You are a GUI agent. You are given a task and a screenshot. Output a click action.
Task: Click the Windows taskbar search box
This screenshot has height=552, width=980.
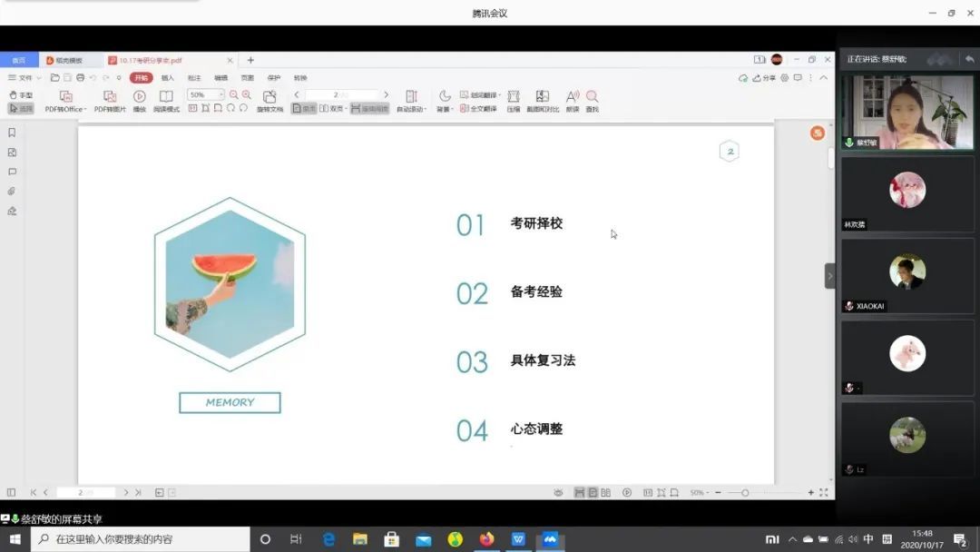pyautogui.click(x=141, y=539)
